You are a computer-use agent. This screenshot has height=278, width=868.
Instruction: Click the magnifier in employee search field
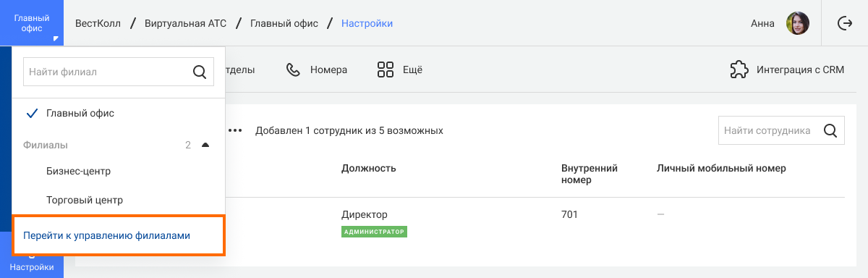(830, 131)
